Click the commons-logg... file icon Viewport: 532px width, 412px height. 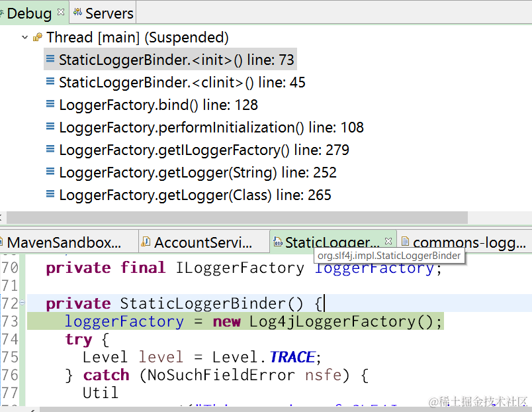pos(405,242)
